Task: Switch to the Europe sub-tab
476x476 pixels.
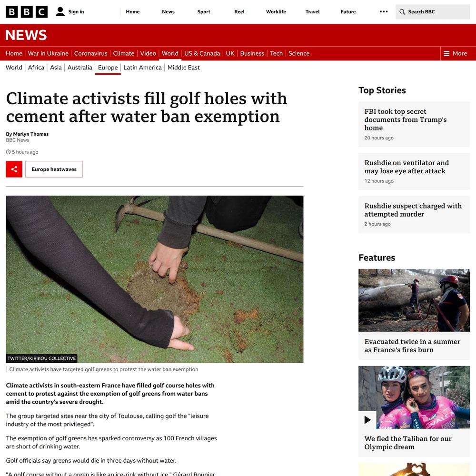Action: click(x=108, y=68)
